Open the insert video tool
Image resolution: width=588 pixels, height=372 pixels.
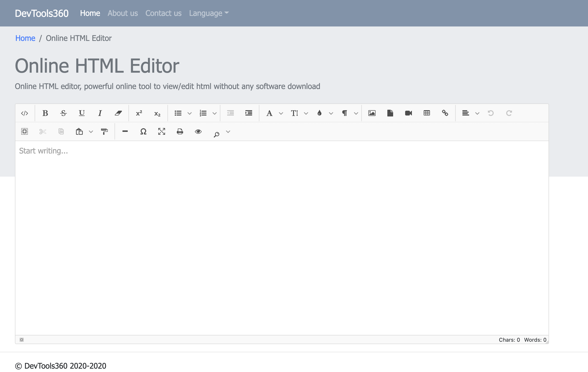coord(408,113)
